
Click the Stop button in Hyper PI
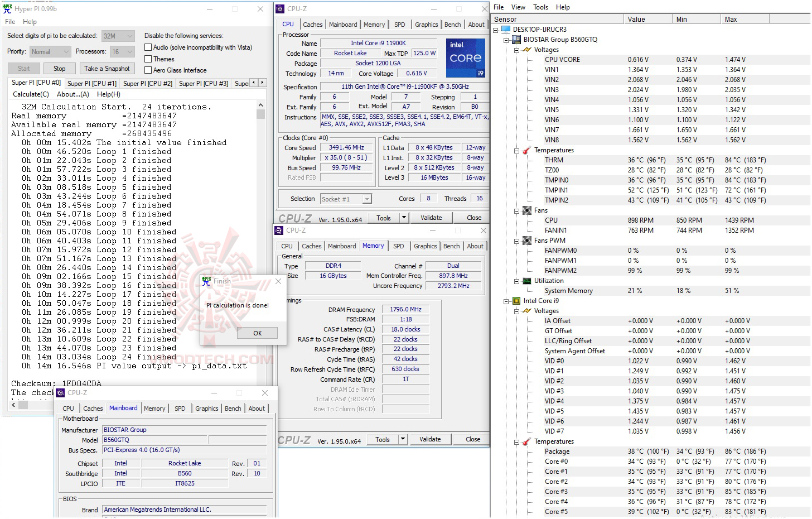point(59,69)
